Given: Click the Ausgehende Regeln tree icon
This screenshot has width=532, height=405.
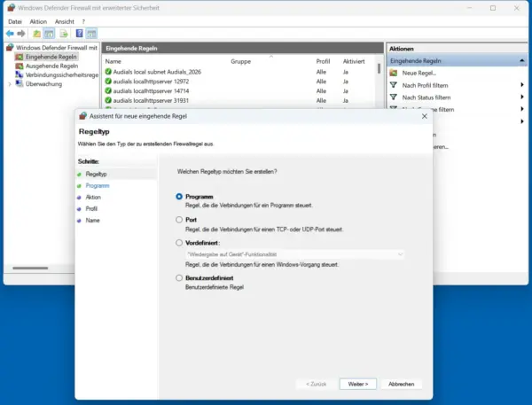Looking at the screenshot, I should pos(20,66).
